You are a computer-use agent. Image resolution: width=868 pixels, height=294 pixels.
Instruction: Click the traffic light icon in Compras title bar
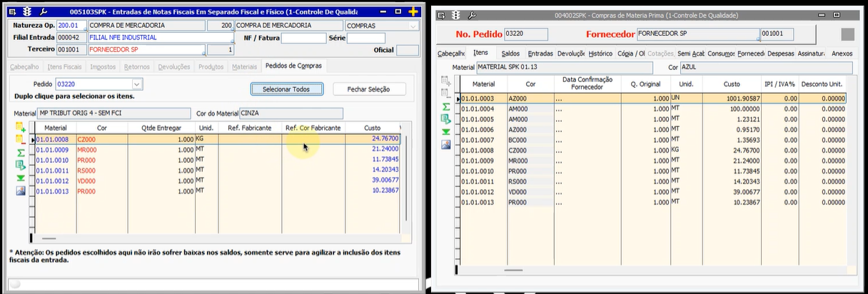click(x=455, y=15)
